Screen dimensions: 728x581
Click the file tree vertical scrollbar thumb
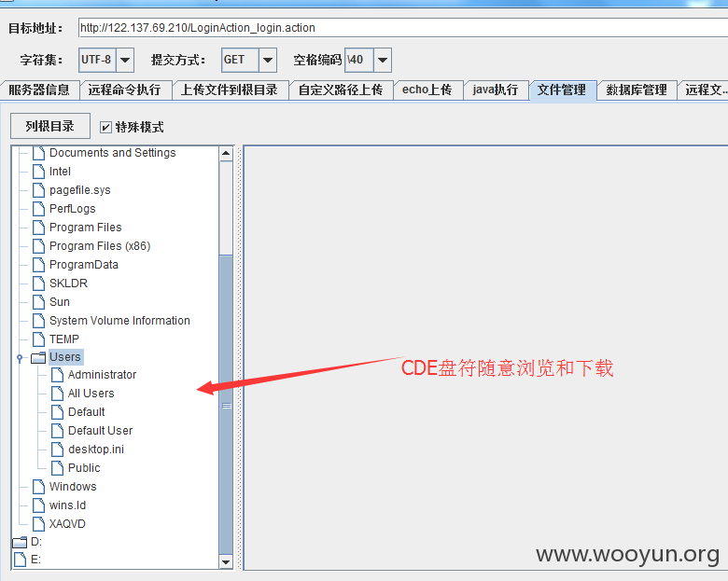(226, 404)
